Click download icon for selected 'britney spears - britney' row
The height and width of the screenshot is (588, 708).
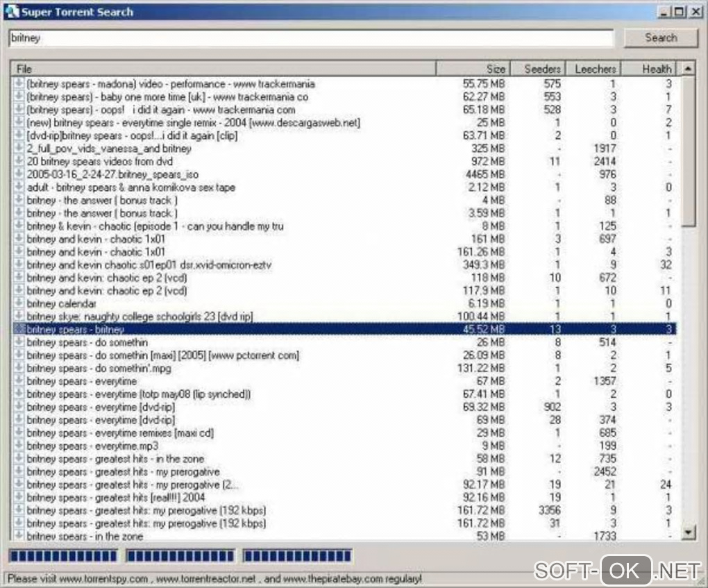(x=19, y=329)
